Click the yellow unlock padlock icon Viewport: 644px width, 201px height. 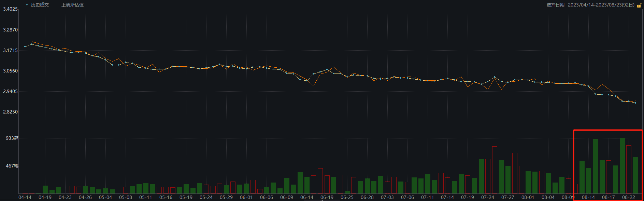tap(639, 5)
